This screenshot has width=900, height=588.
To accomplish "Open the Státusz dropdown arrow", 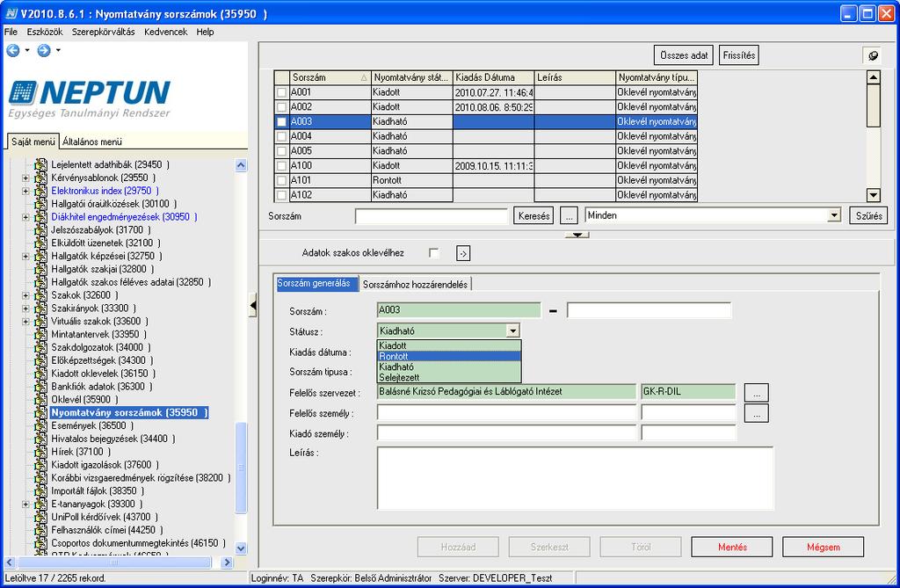I will (x=512, y=330).
